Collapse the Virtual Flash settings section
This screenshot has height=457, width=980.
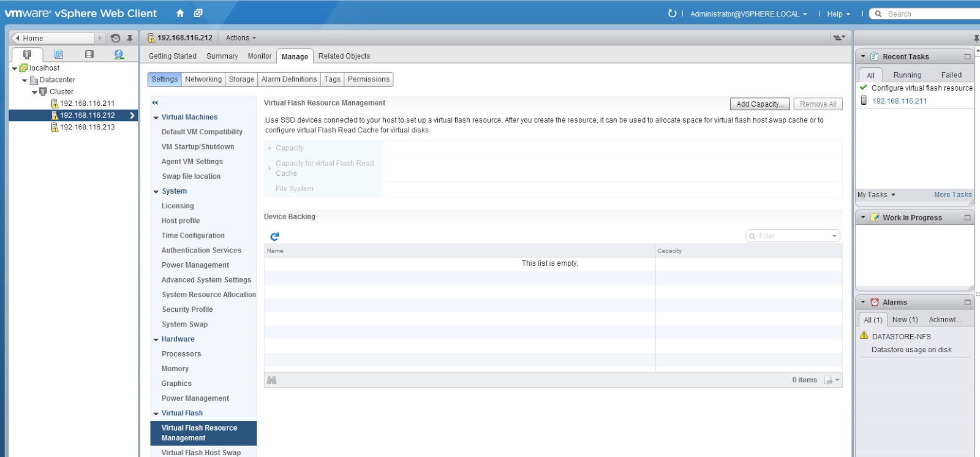click(x=156, y=414)
